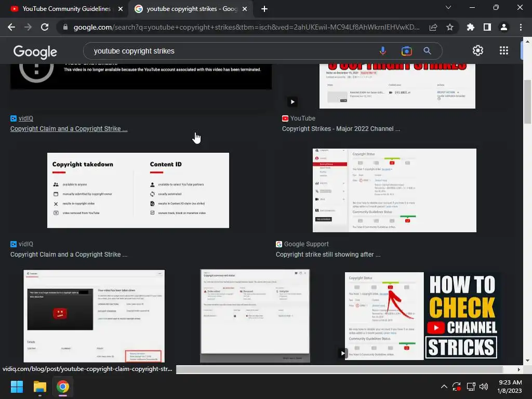Screen dimensions: 532x399
Task: Click the magnifier search button
Action: click(x=427, y=51)
